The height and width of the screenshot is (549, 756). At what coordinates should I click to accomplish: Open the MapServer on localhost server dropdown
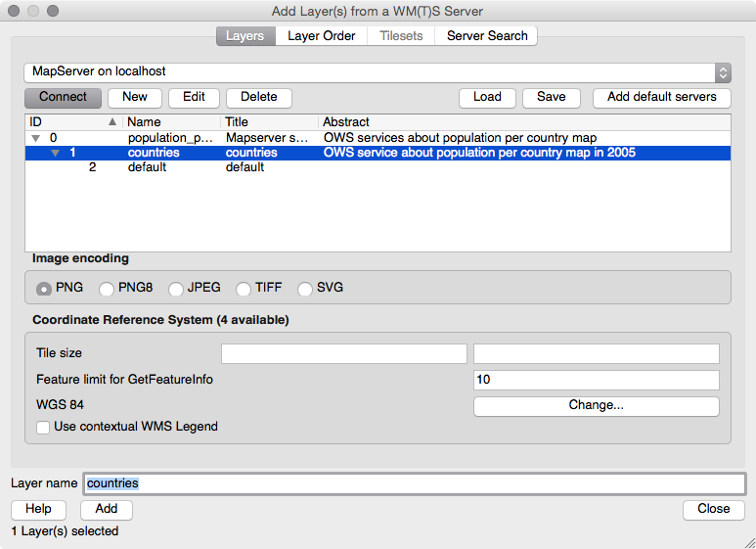tap(378, 72)
